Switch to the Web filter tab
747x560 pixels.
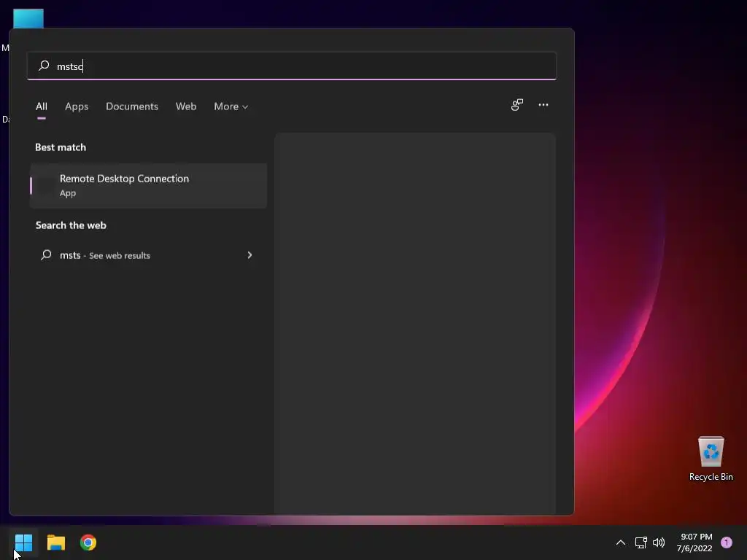[x=186, y=106]
